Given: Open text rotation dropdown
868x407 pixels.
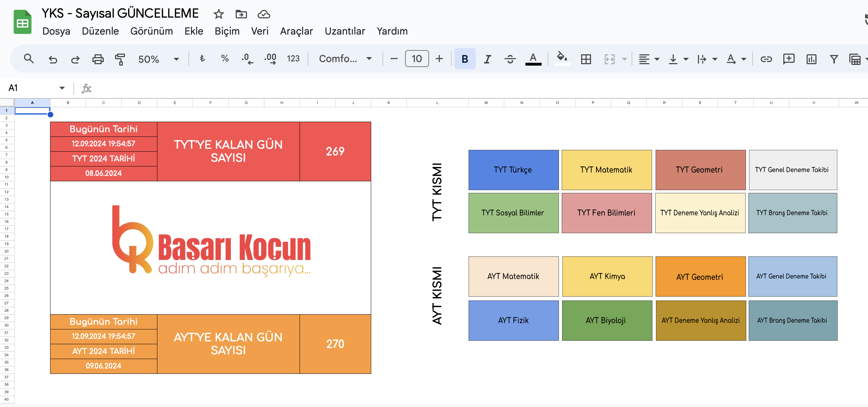Looking at the screenshot, I should tap(736, 59).
